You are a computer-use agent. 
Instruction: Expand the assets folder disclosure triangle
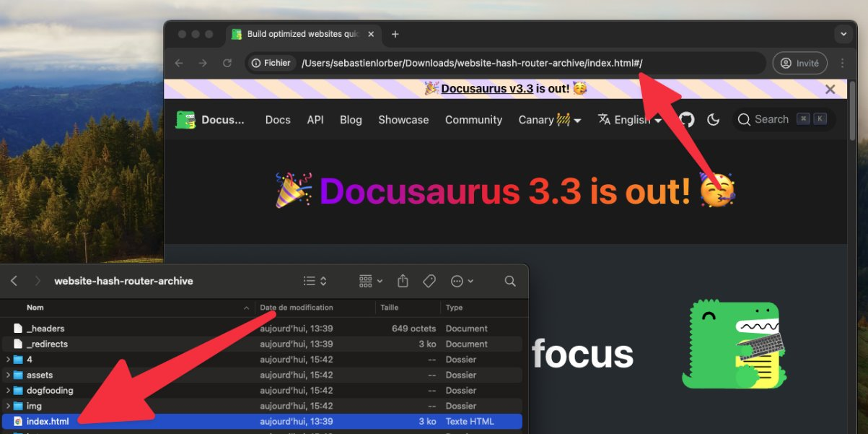[x=7, y=375]
